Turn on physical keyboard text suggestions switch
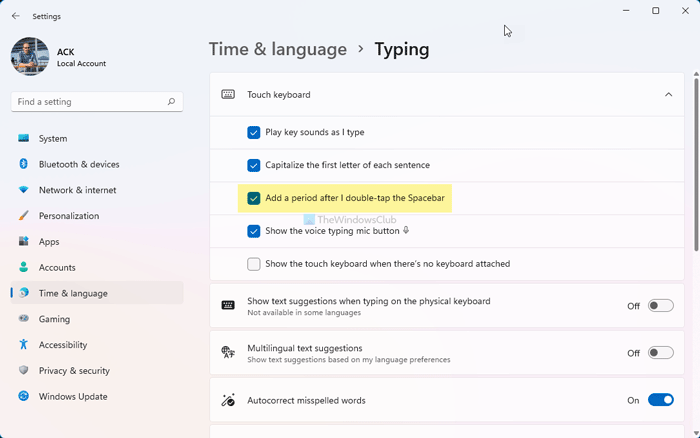This screenshot has height=438, width=700. [660, 306]
